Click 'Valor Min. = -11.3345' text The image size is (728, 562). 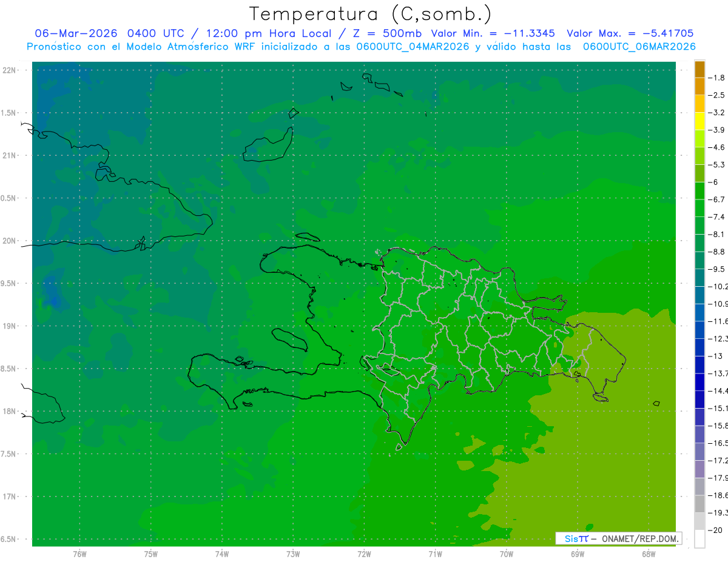pos(494,33)
